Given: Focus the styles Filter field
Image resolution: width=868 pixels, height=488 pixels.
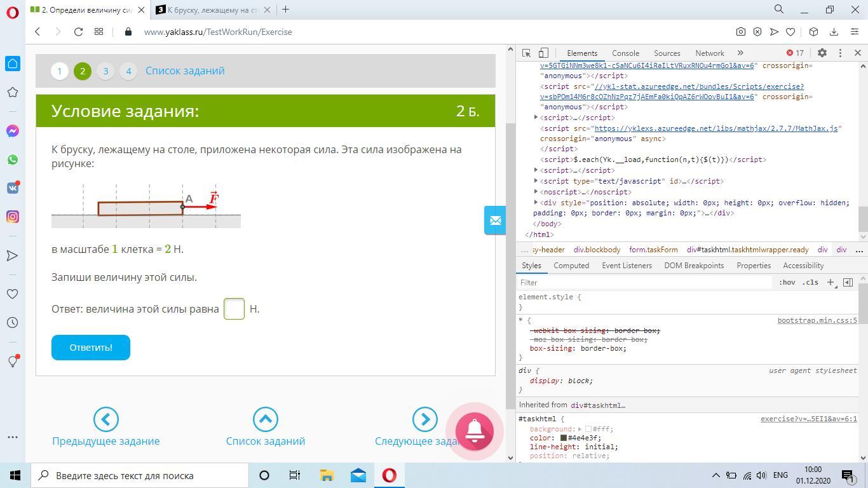Looking at the screenshot, I should [646, 282].
